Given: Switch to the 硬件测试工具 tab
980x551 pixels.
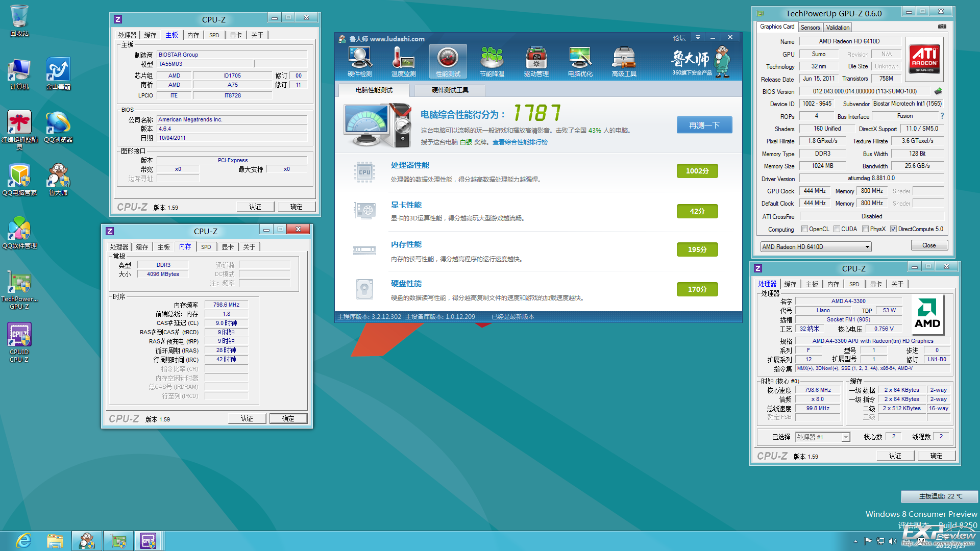Looking at the screenshot, I should [x=450, y=90].
